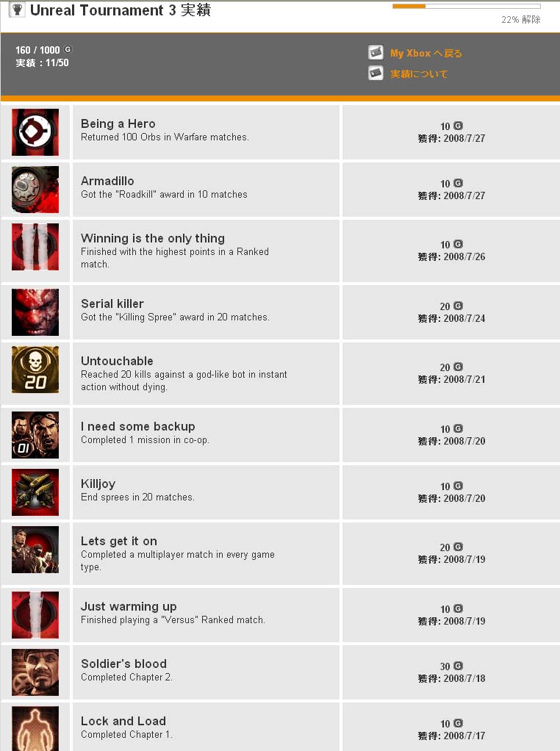Click the Untouchable skull 20 badge
The image size is (560, 751).
tap(35, 370)
